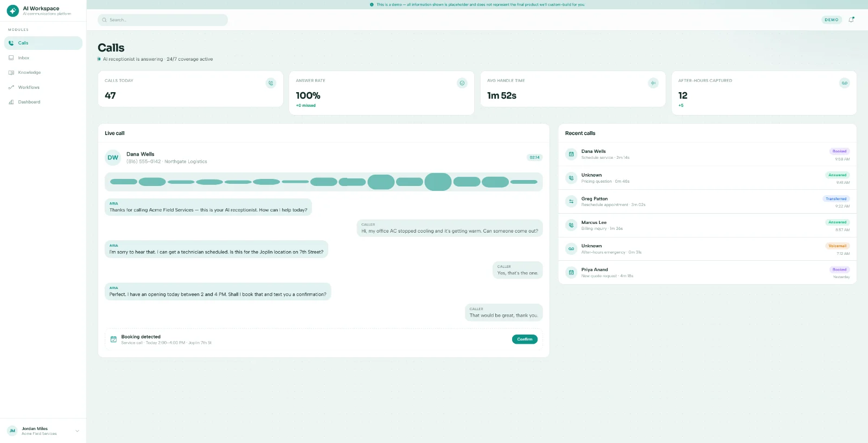The image size is (868, 443).
Task: Click the Inbox tray icon in sidebar
Action: (x=11, y=57)
